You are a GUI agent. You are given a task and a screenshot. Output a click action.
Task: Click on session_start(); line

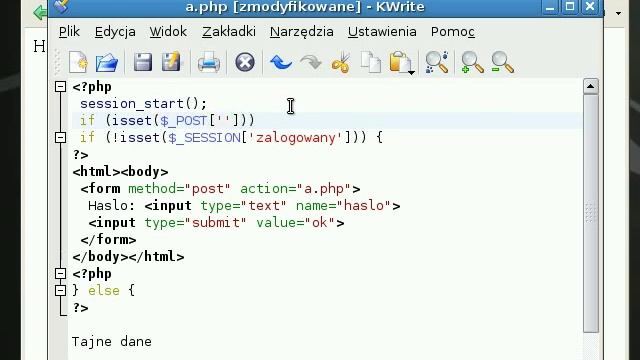pyautogui.click(x=144, y=104)
